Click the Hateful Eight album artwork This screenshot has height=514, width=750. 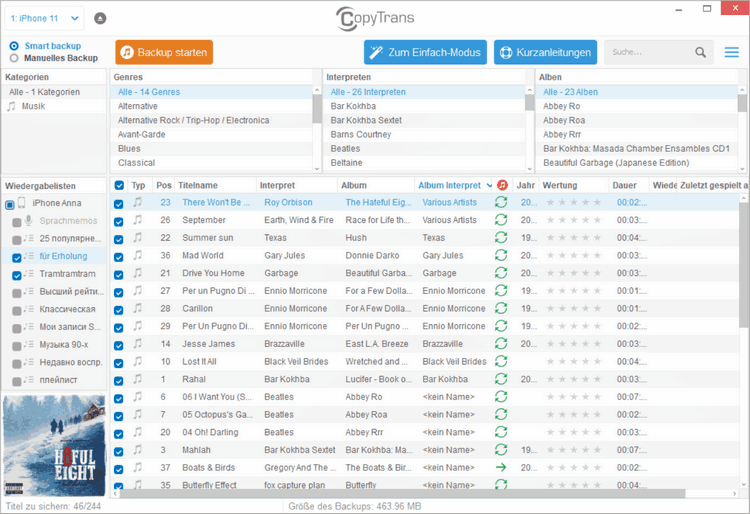(54, 445)
